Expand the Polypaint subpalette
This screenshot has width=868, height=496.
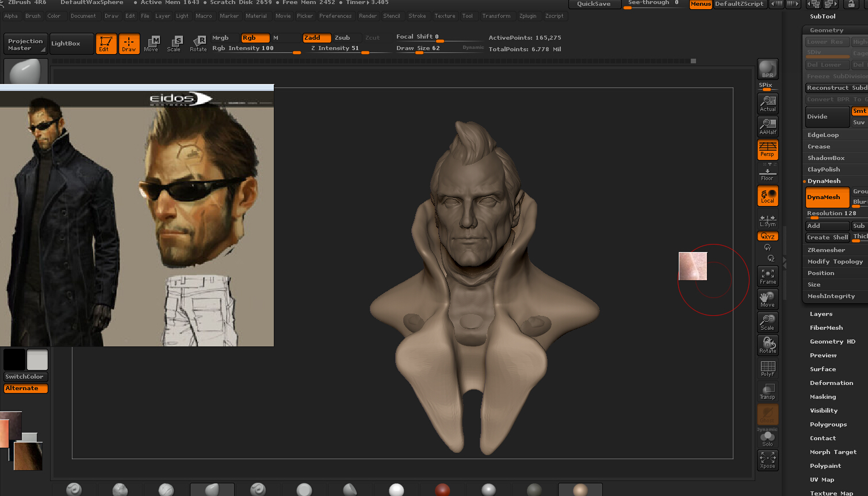tap(825, 466)
